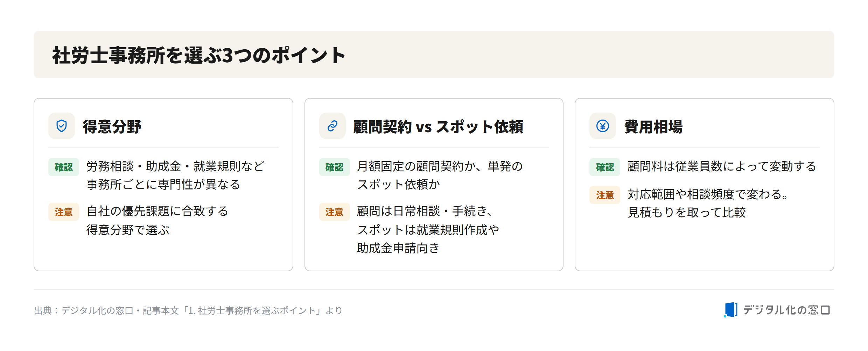Click text 見積もりを取って比較
This screenshot has width=868, height=351.
click(687, 212)
